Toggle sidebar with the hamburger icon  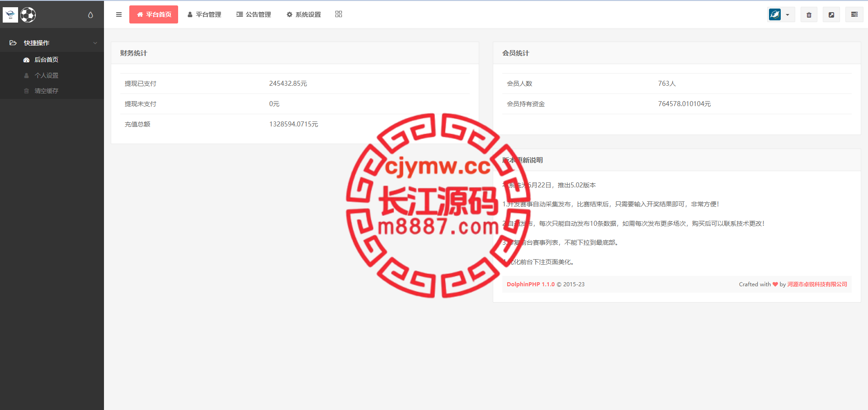point(119,14)
